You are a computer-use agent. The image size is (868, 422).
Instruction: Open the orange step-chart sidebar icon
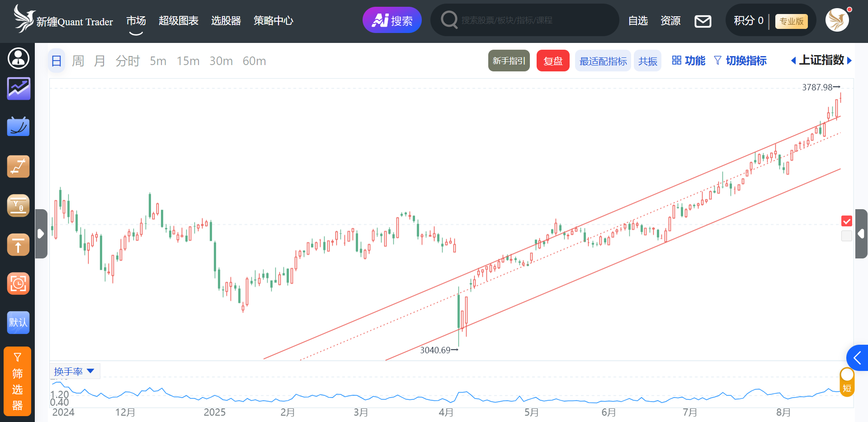pyautogui.click(x=19, y=167)
